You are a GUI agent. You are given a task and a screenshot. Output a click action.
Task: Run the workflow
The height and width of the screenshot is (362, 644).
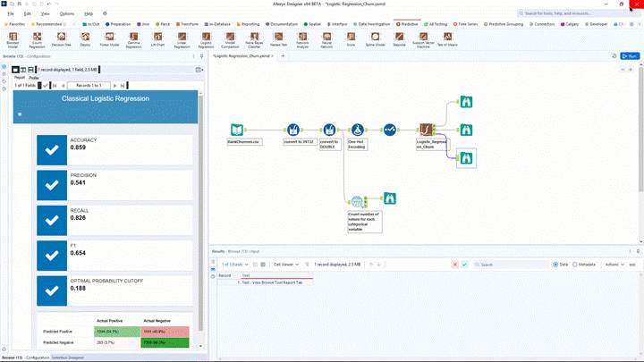click(x=630, y=56)
